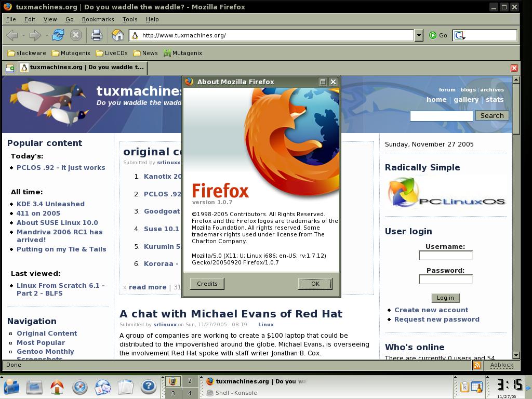This screenshot has width=532, height=399.
Task: Open the Home page icon
Action: 117,35
